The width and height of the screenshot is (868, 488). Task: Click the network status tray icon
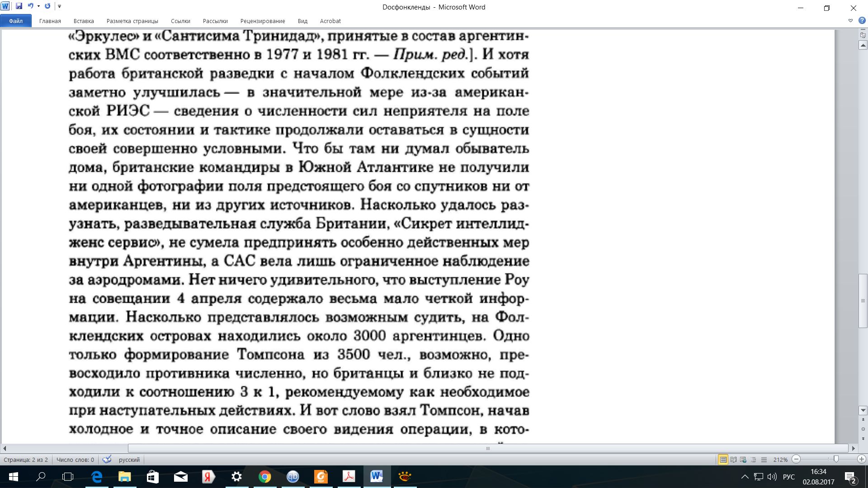tap(759, 477)
